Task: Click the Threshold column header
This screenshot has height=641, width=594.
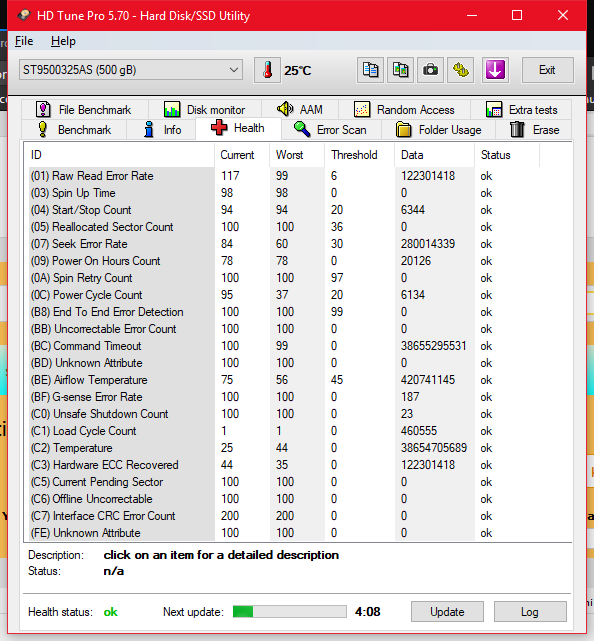Action: (x=360, y=155)
